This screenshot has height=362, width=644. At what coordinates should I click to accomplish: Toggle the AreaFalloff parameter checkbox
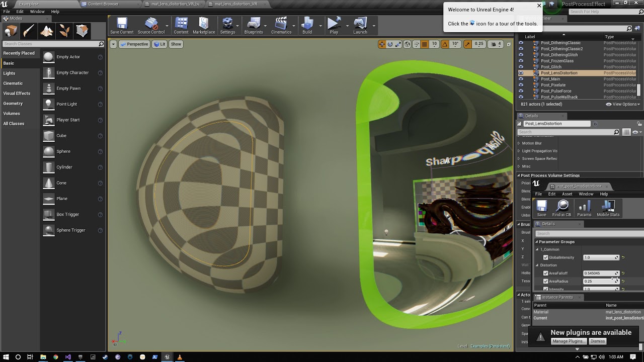click(546, 273)
